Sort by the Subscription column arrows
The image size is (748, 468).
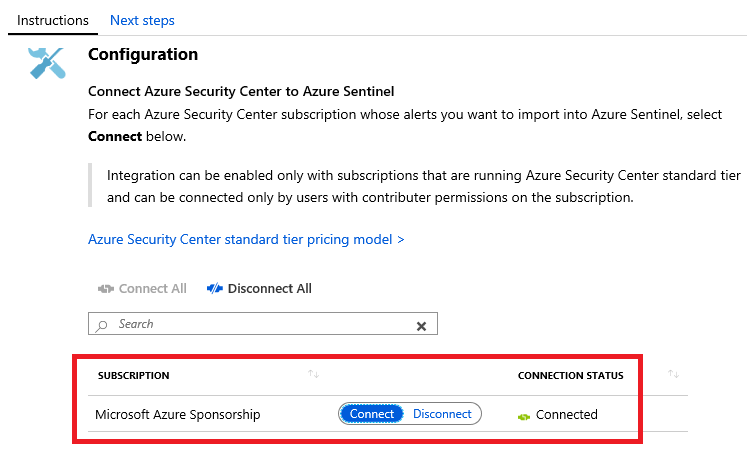coord(313,375)
